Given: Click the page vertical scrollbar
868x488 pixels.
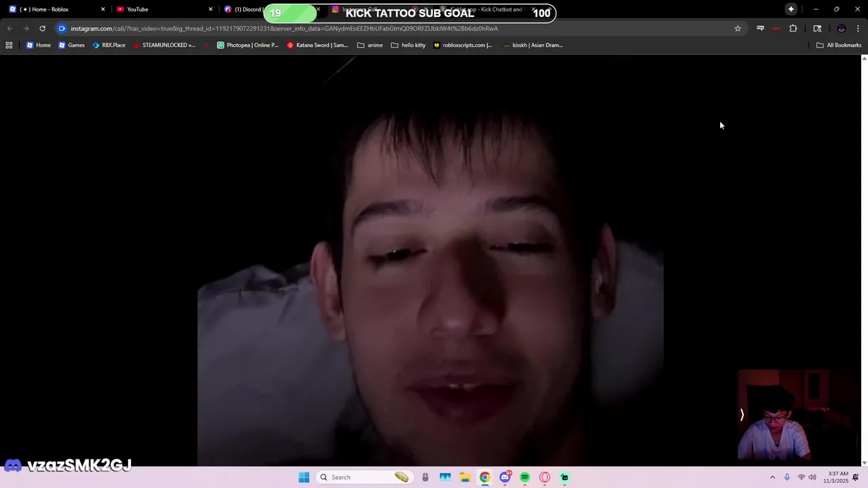Looking at the screenshot, I should (864, 260).
